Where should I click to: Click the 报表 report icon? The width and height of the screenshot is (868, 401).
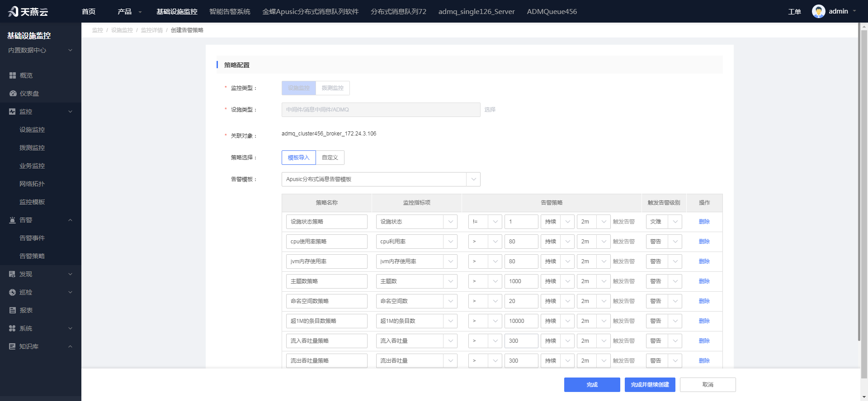point(13,310)
